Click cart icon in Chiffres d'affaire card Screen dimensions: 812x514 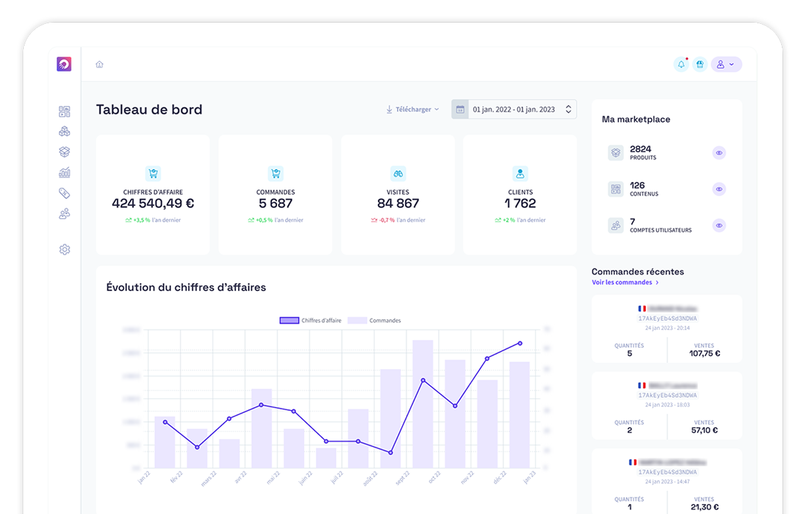pyautogui.click(x=153, y=174)
